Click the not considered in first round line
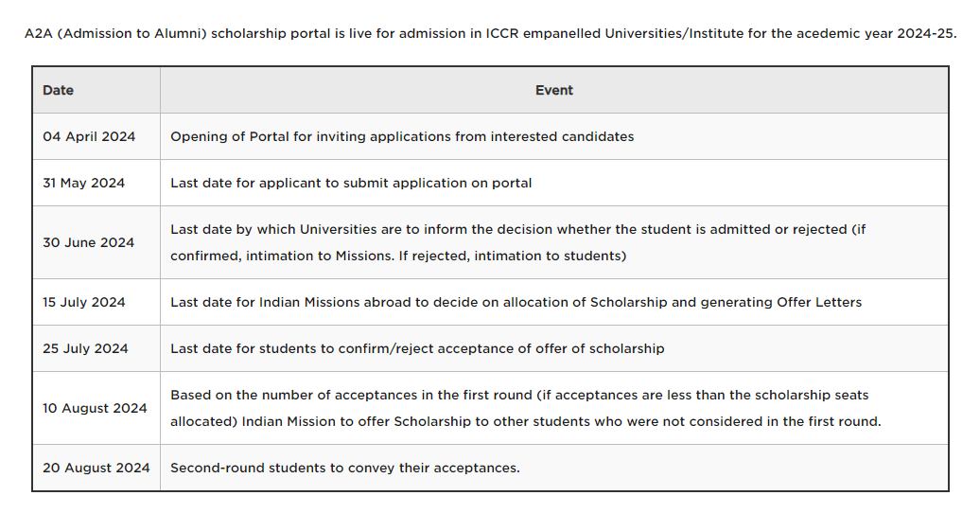980x531 pixels. click(x=526, y=421)
